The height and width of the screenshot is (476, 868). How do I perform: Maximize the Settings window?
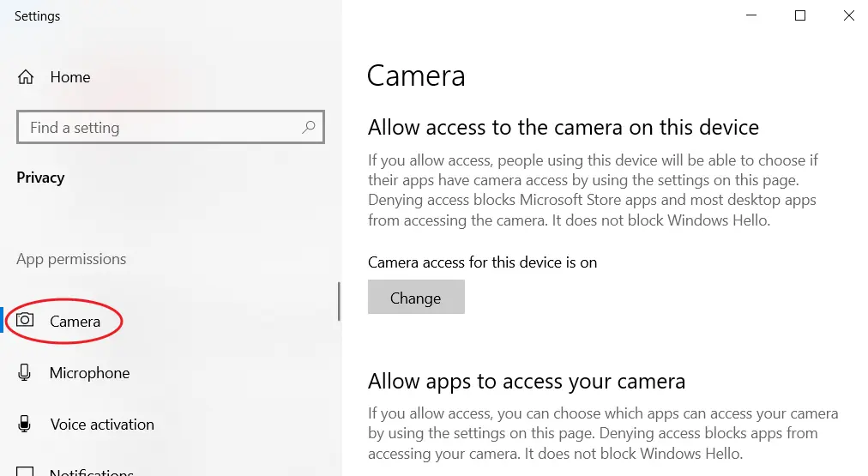point(800,16)
